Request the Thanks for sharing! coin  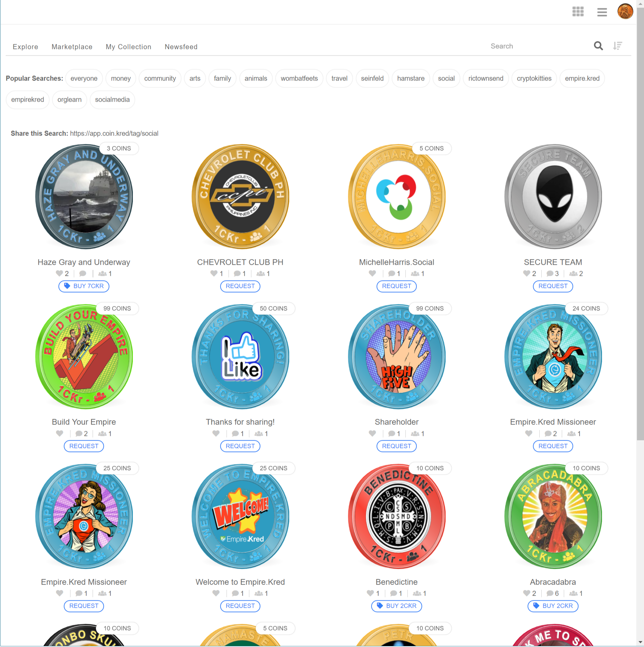coord(240,446)
